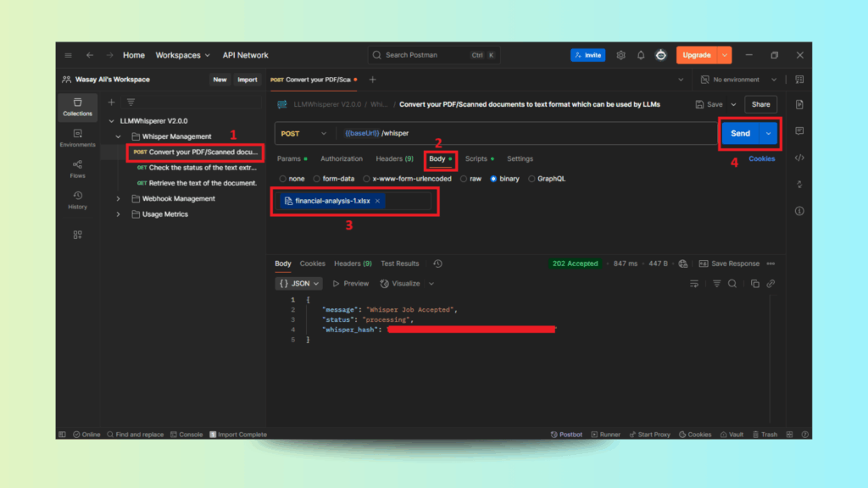Click the request URL input field
Viewport: 868px width, 488px height.
(526, 134)
